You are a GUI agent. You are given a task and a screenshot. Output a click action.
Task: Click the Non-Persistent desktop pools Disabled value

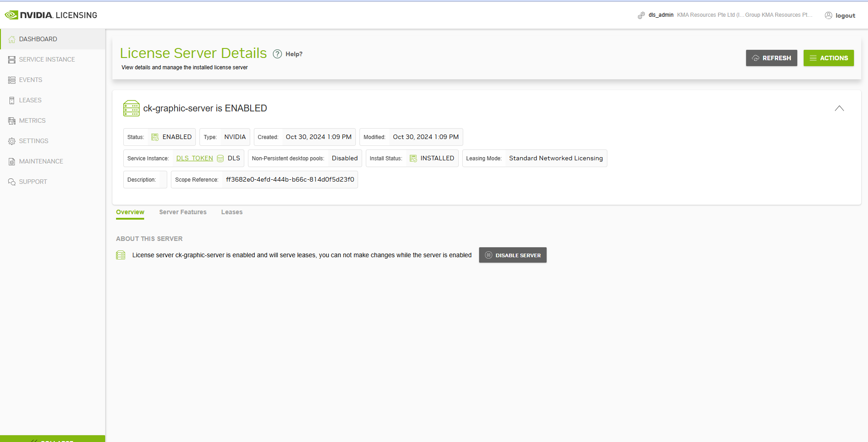344,159
